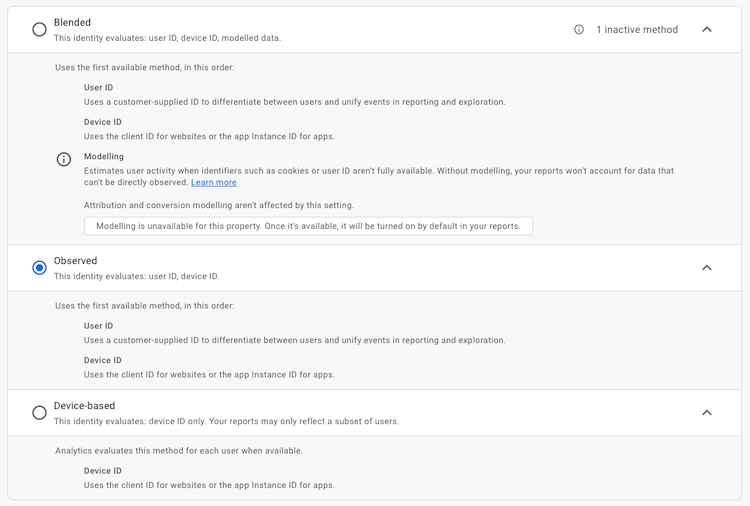Collapse the Blended section chevron
The image size is (750, 506).
tap(706, 30)
